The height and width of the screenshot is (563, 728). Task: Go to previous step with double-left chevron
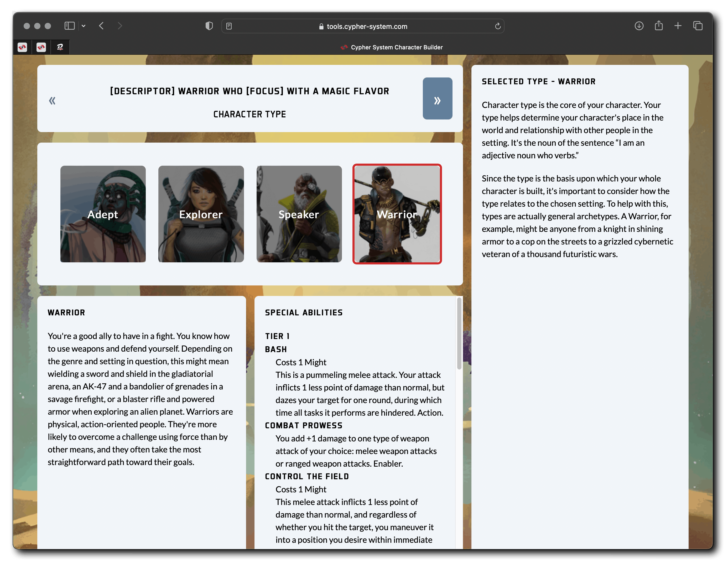pyautogui.click(x=52, y=101)
